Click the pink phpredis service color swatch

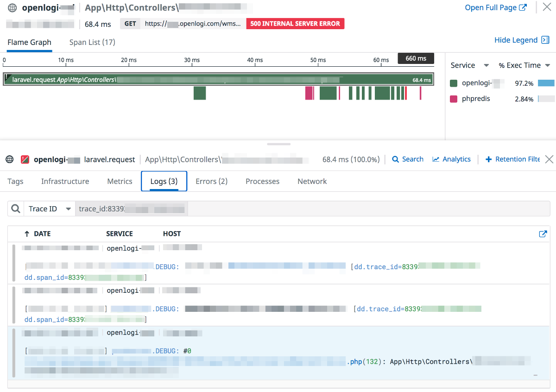pos(454,99)
